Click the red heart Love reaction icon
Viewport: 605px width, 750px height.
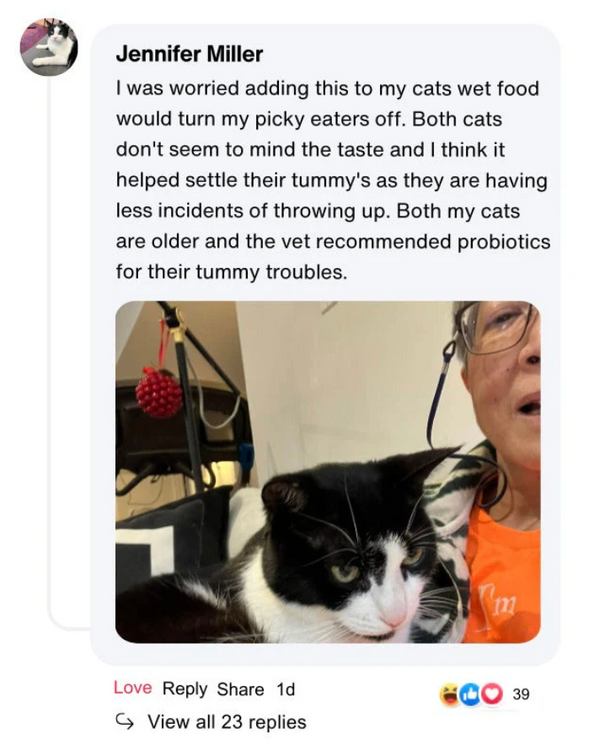coord(491,695)
